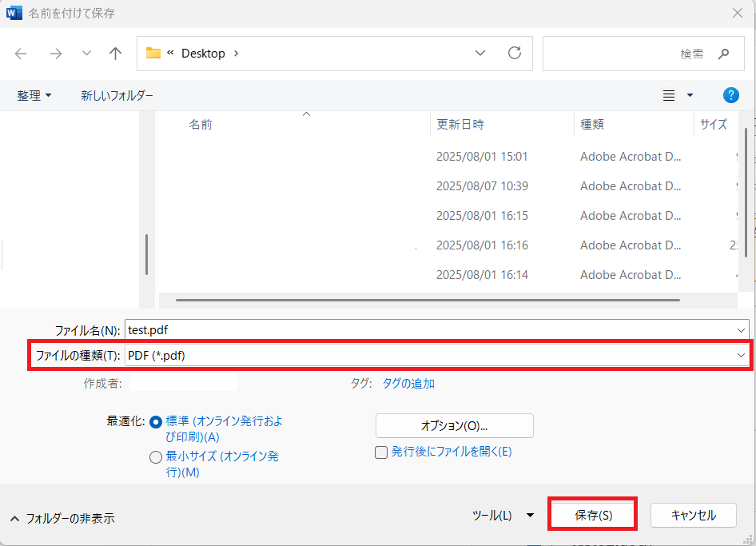Click the navigation pane vertical scrollbar
756x546 pixels.
click(x=146, y=254)
